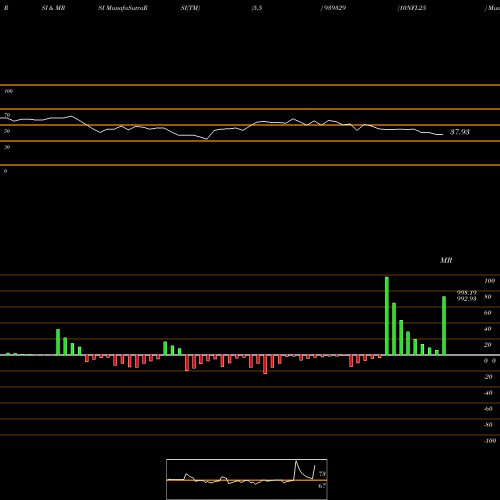Click the MR axis label 100
This screenshot has width=500, height=500.
coord(489,281)
